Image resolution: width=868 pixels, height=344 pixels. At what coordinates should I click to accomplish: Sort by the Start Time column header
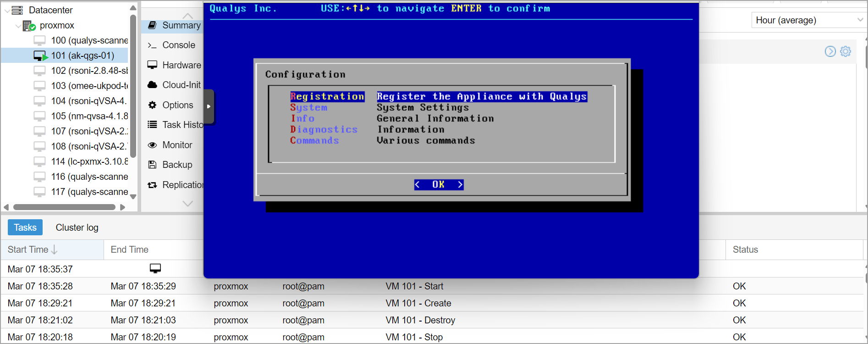52,250
